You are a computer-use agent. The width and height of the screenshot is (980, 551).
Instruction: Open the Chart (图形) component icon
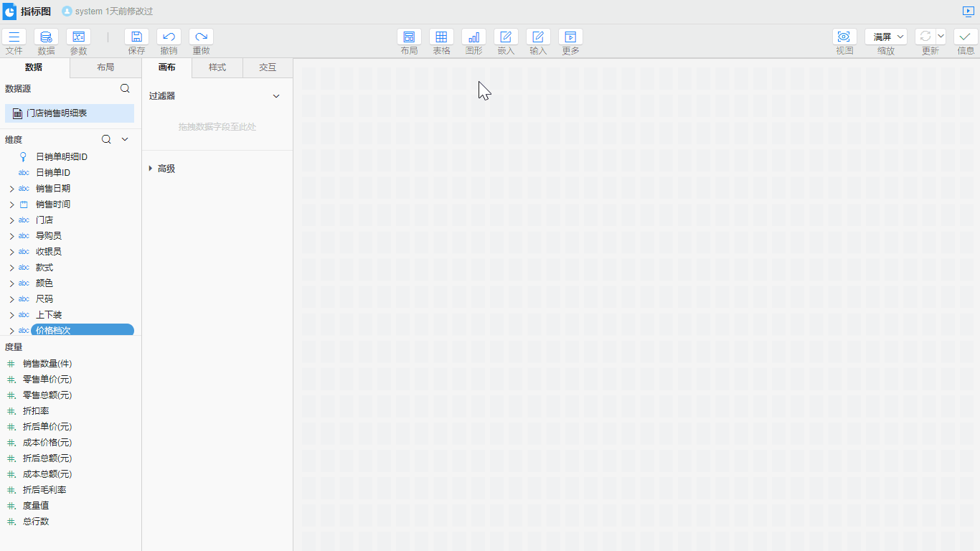(x=473, y=37)
